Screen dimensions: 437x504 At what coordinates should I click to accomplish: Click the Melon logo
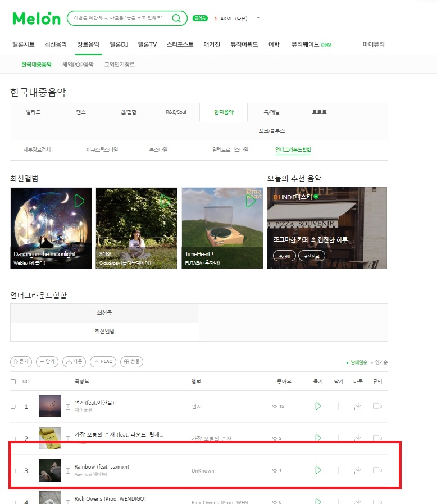(x=37, y=19)
